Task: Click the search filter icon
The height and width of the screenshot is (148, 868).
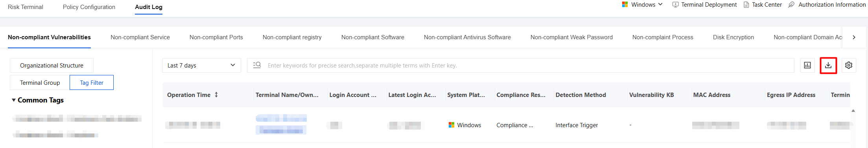Action: coord(257,65)
